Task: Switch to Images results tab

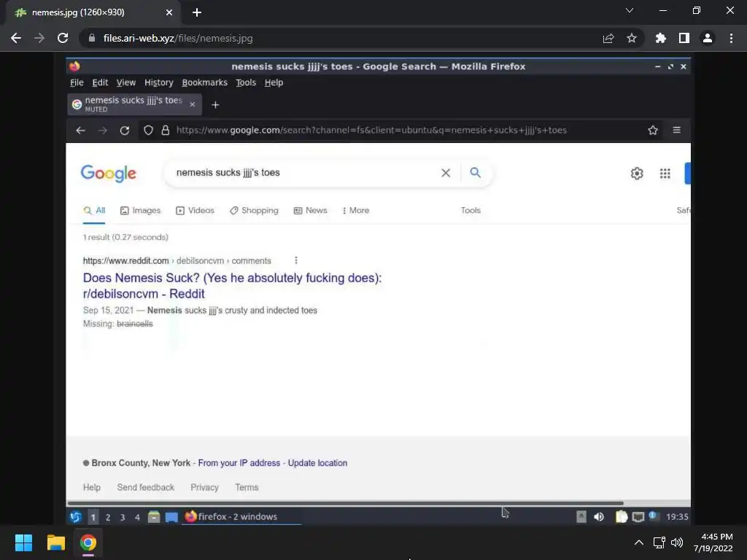Action: pos(141,211)
